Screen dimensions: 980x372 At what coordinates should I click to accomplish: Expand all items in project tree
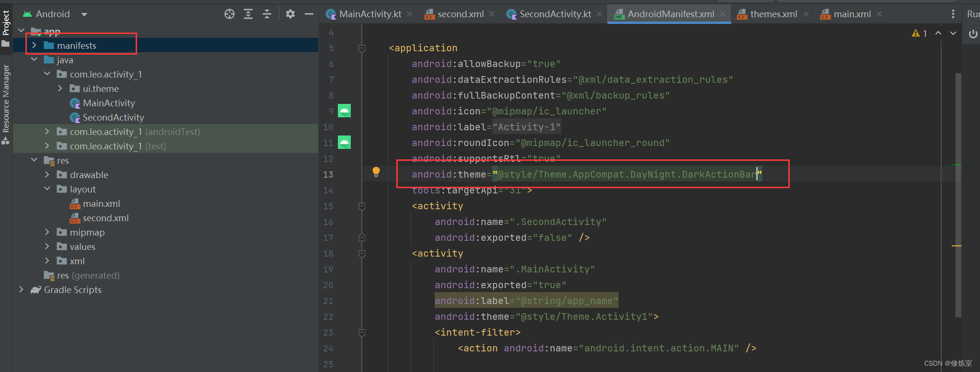[x=248, y=14]
